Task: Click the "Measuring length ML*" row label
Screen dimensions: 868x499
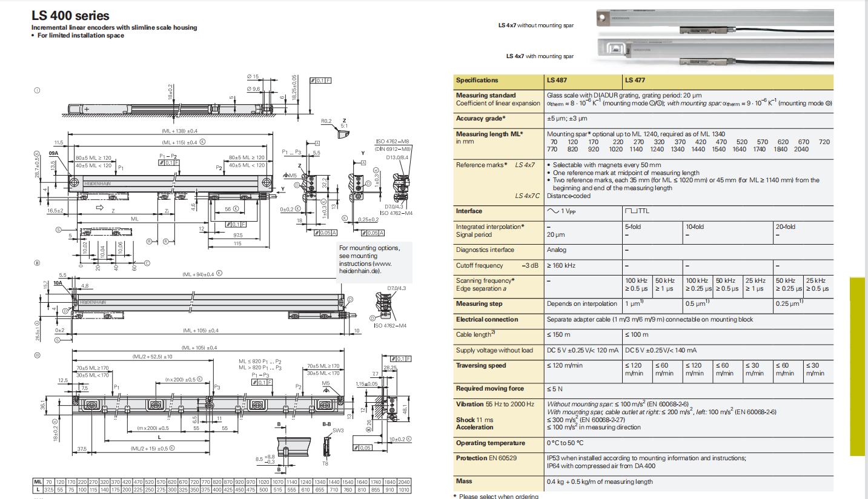Action: click(489, 134)
